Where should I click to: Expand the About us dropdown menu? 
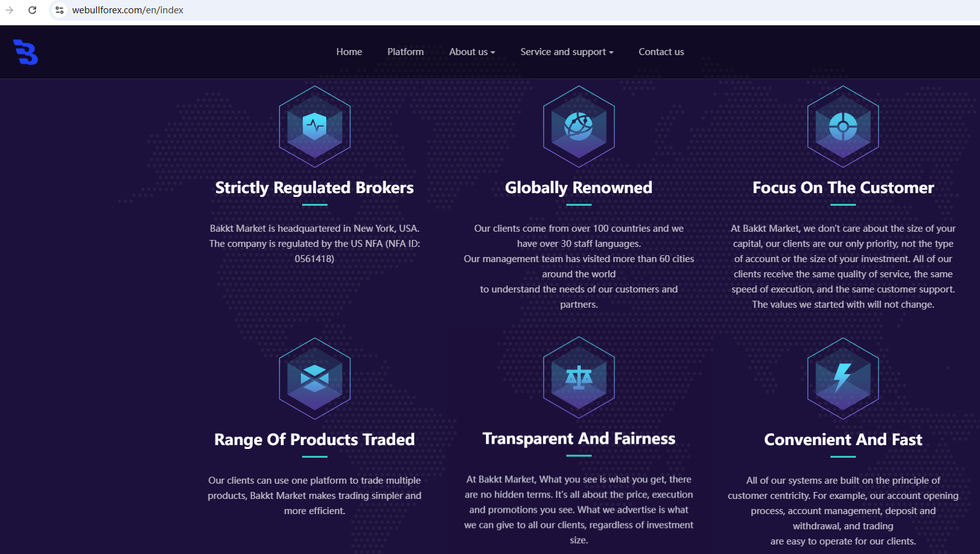472,52
